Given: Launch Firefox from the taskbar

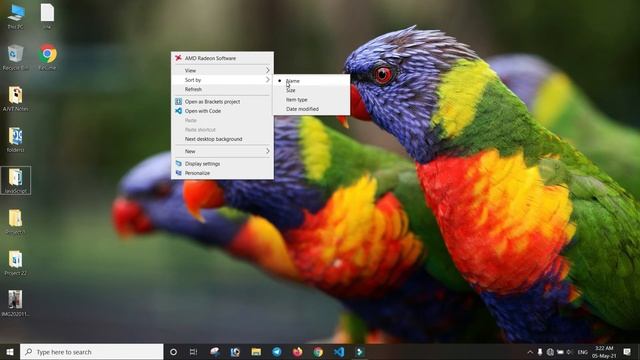Looking at the screenshot, I should tap(298, 352).
